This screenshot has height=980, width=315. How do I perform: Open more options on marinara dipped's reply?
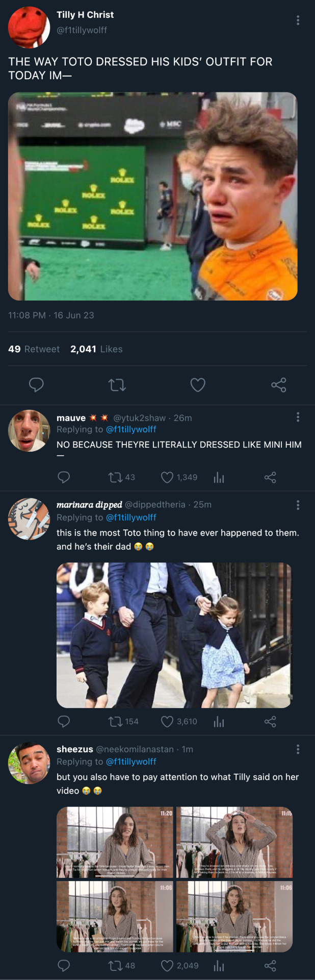click(298, 505)
